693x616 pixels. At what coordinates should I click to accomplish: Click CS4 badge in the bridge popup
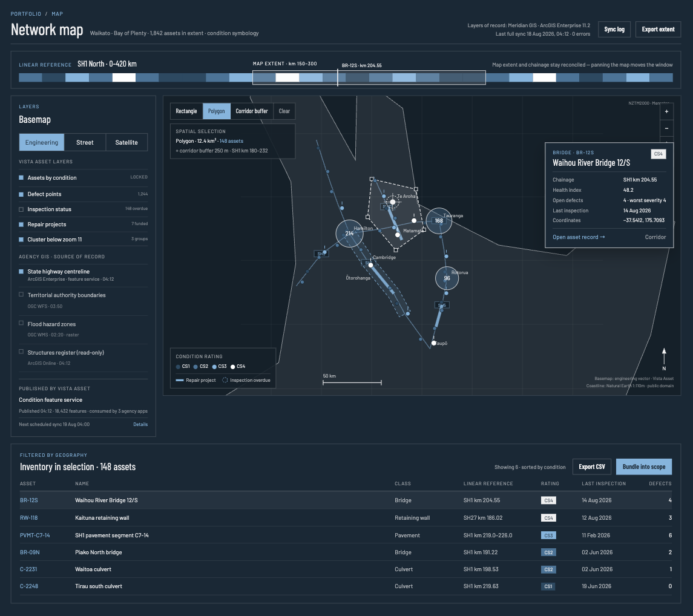(x=658, y=154)
